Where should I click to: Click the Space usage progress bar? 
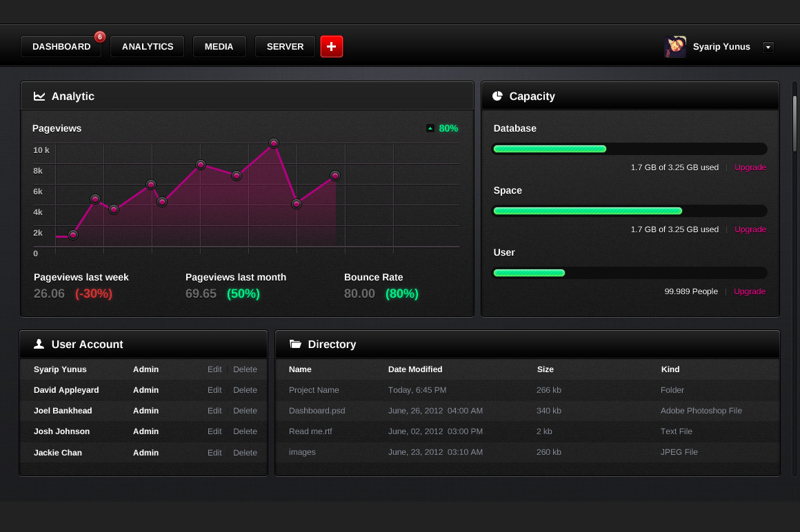pos(629,211)
